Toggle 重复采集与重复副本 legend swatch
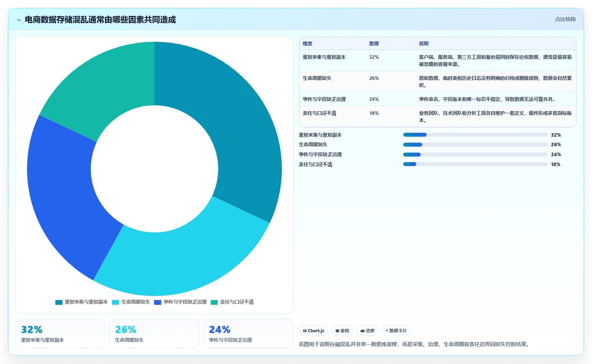Image resolution: width=592 pixels, height=364 pixels. coord(59,302)
